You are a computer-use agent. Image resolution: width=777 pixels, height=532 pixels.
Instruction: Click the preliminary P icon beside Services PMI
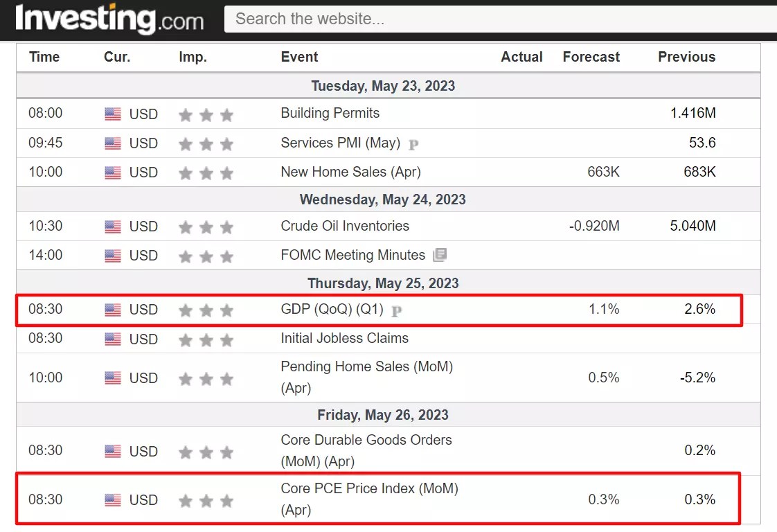click(413, 144)
